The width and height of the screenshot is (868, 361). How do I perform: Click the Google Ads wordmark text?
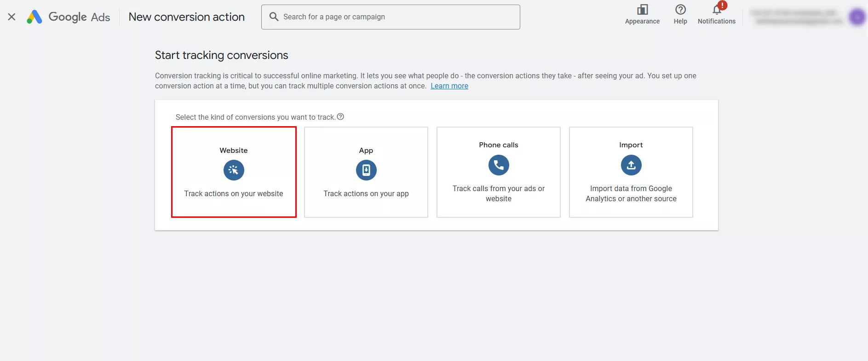pyautogui.click(x=79, y=17)
